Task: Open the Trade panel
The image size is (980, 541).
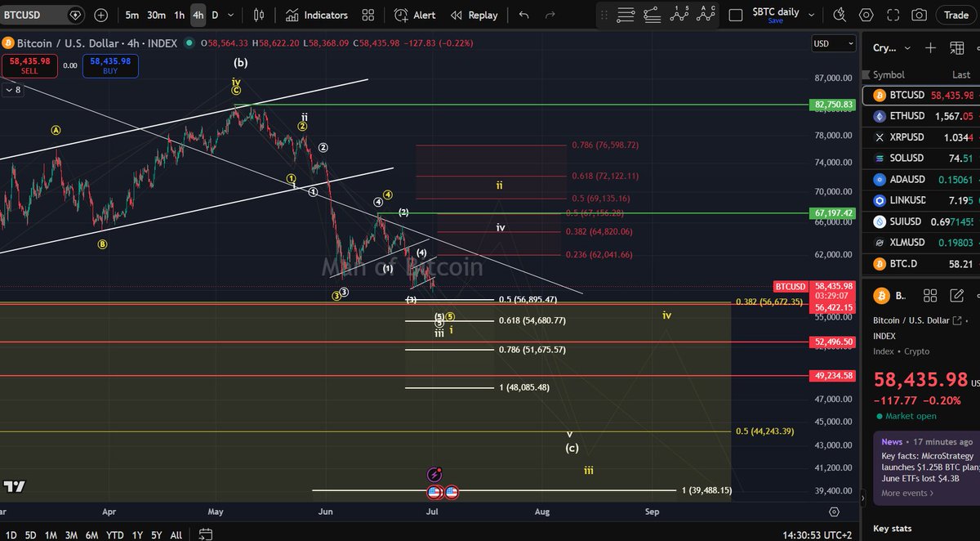Action: coord(956,15)
